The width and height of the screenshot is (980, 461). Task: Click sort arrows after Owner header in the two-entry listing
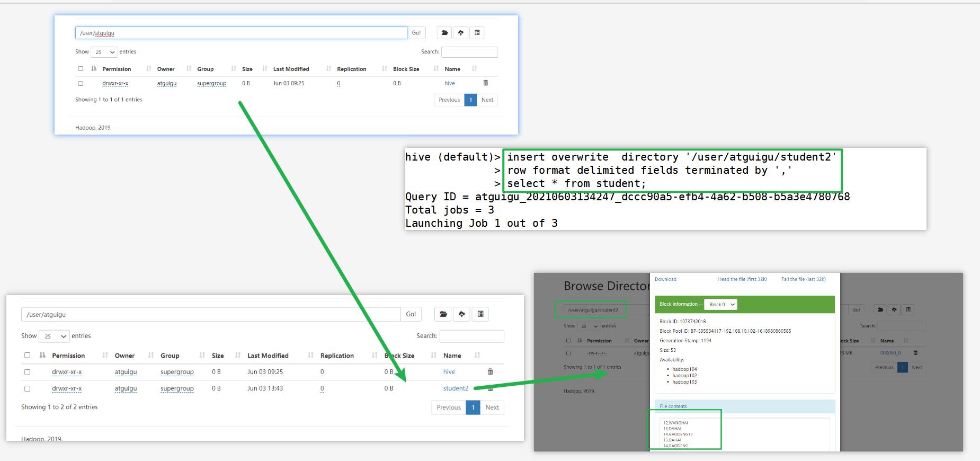[151, 355]
